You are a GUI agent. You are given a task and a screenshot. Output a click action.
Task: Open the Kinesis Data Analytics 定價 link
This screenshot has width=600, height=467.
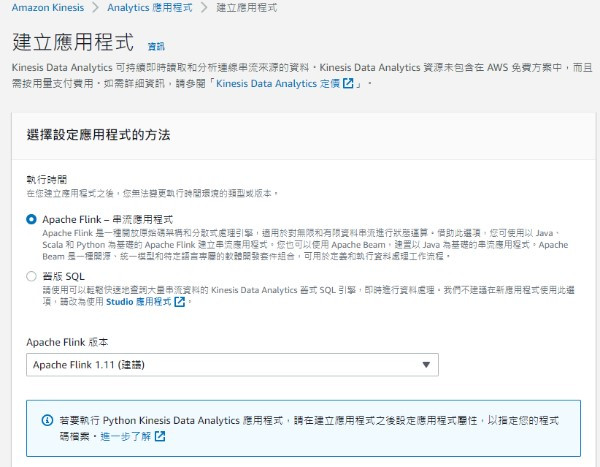[x=278, y=83]
